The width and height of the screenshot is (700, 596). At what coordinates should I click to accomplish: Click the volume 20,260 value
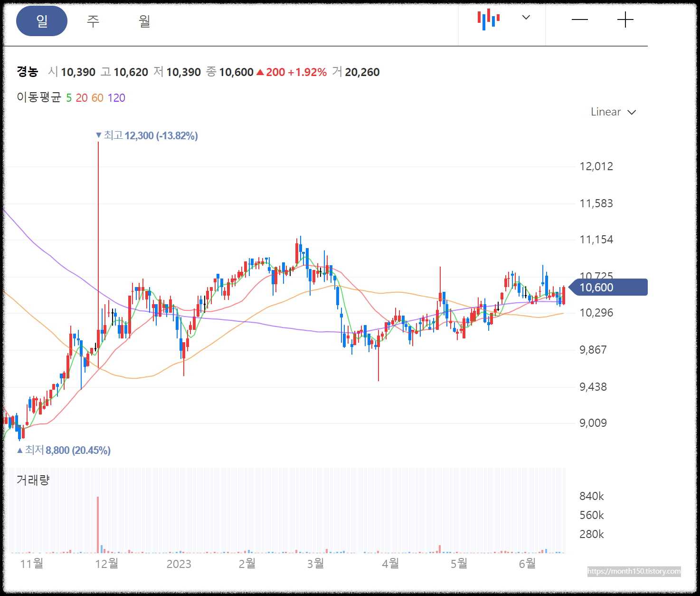coord(362,72)
